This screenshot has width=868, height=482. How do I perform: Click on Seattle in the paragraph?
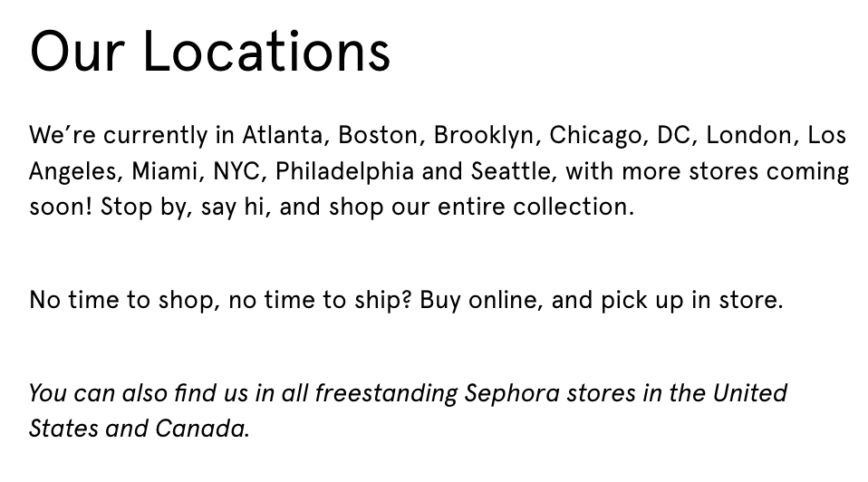coord(510,171)
